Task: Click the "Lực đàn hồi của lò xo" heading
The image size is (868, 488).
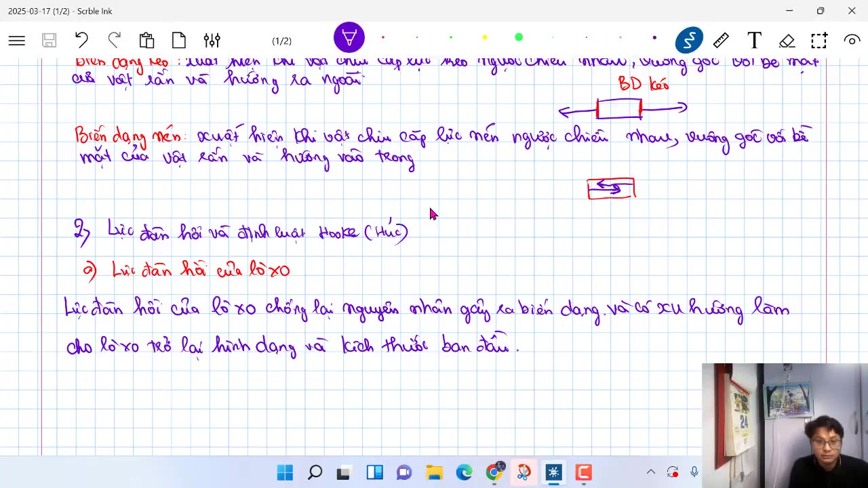Action: [201, 270]
